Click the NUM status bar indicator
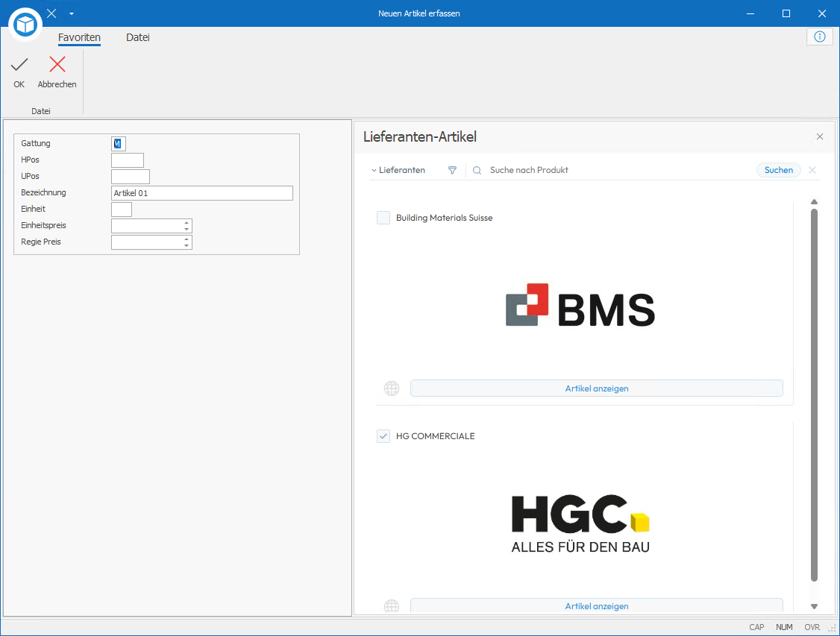Image resolution: width=840 pixels, height=636 pixels. [784, 628]
